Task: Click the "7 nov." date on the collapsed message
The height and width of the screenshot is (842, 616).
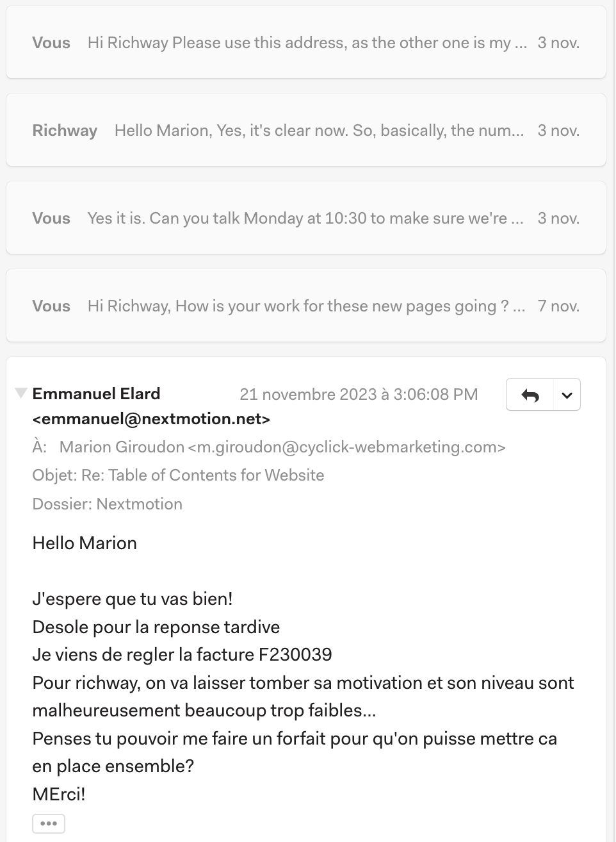Action: pos(558,306)
